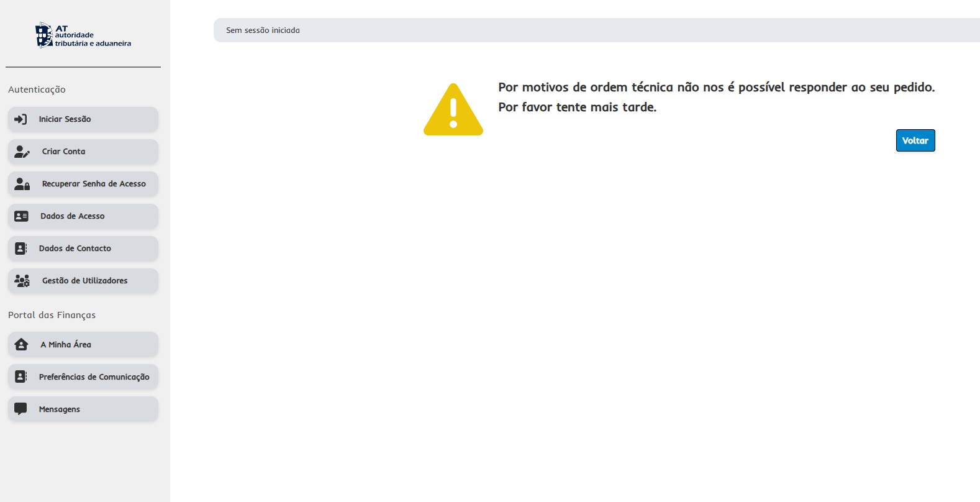This screenshot has height=502, width=980.
Task: Click the login arrow icon beside Iniciar Sessão
Action: 20,119
